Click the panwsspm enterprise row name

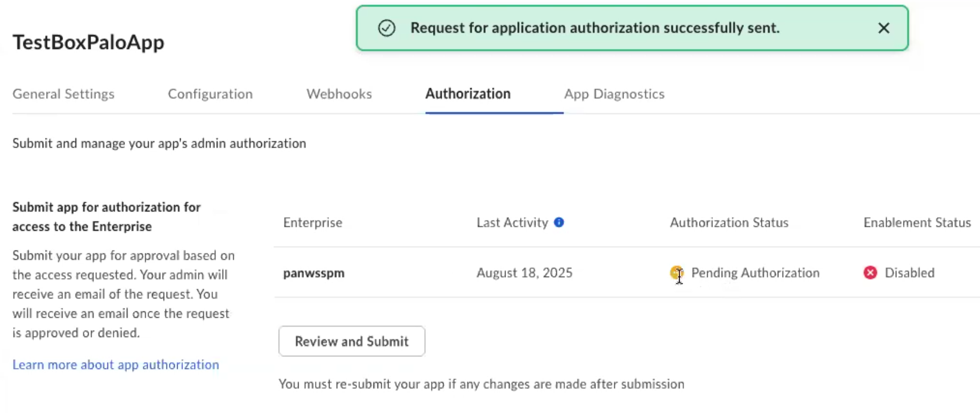pyautogui.click(x=314, y=273)
